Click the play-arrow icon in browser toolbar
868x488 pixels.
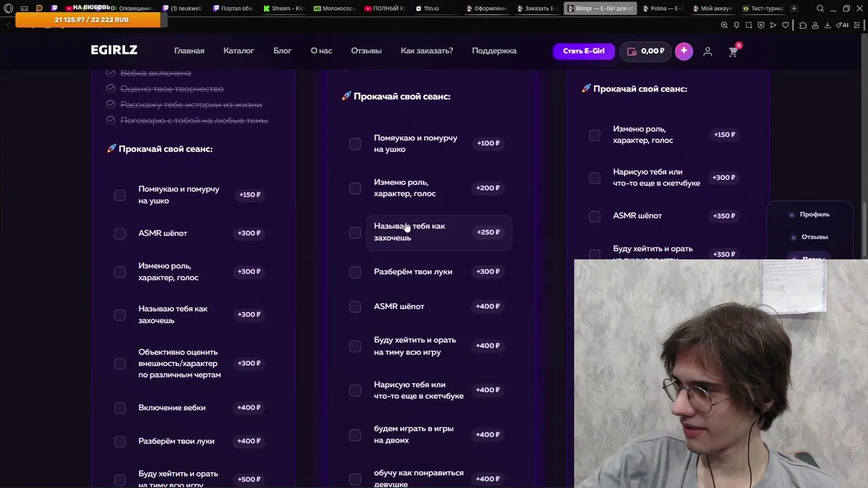pyautogui.click(x=773, y=25)
